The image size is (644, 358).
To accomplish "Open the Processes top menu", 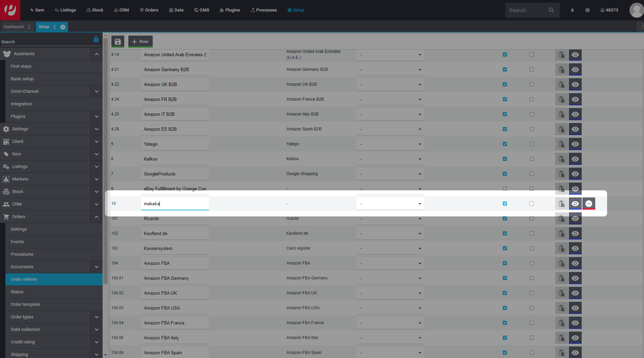I will [x=264, y=10].
